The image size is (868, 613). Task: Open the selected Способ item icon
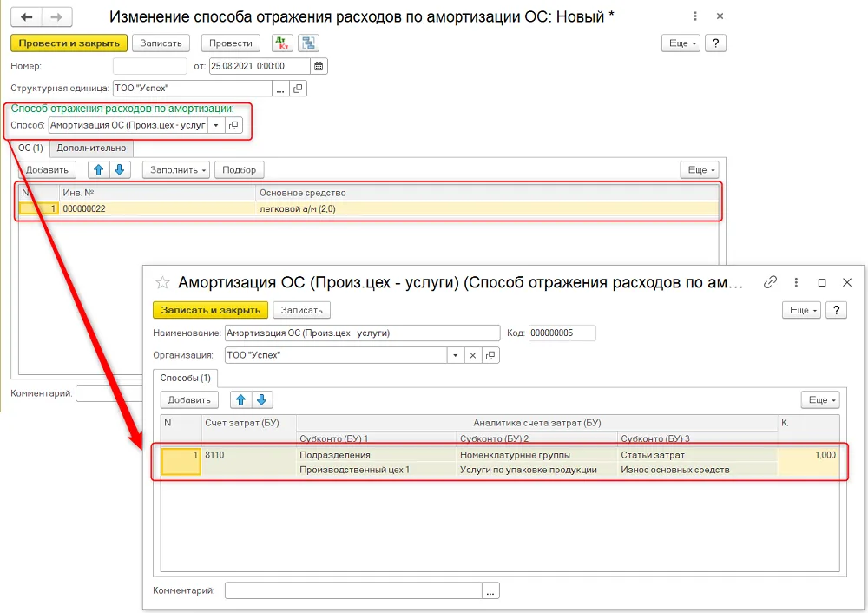(x=233, y=125)
